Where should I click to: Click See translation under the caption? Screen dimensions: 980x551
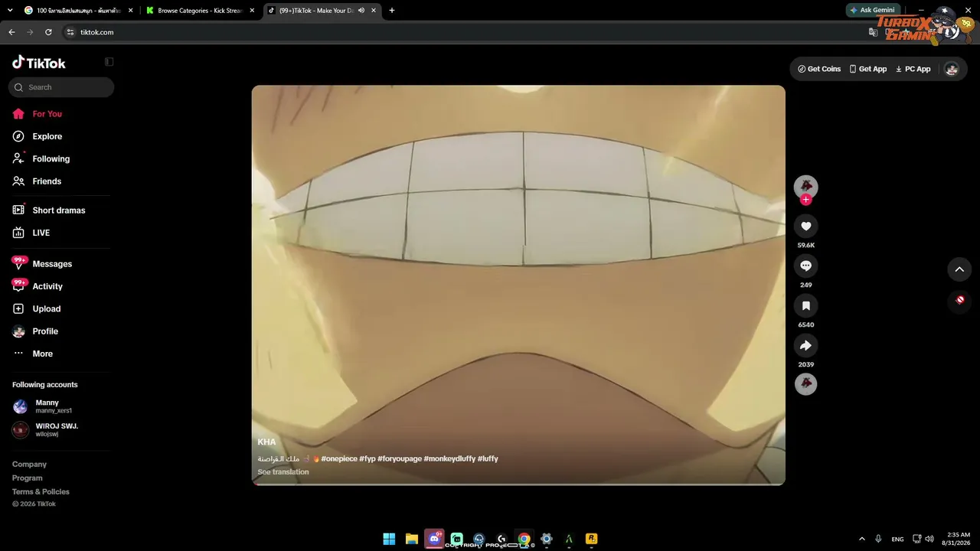(x=283, y=472)
